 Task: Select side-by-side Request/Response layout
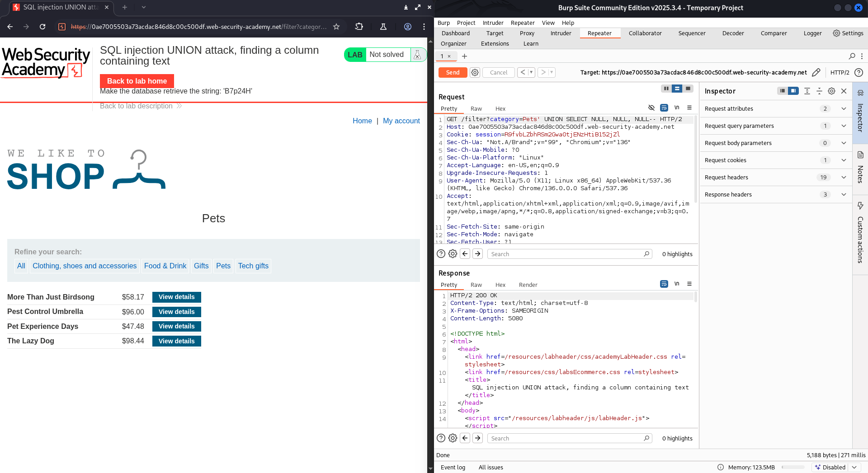[x=666, y=89]
